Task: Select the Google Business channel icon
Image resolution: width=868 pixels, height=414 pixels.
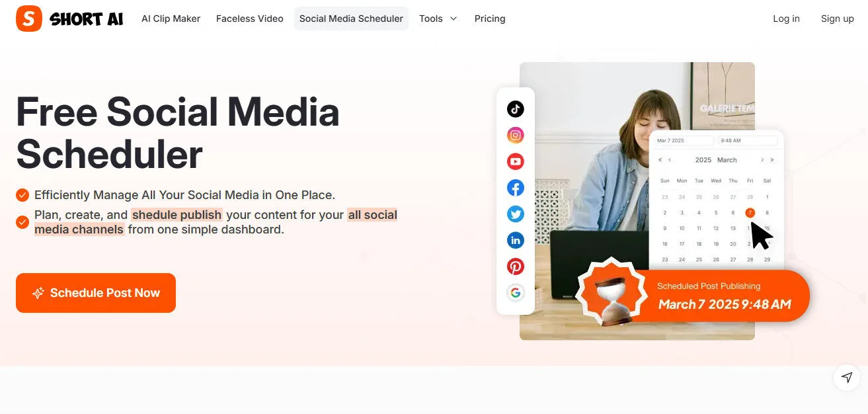Action: point(516,292)
